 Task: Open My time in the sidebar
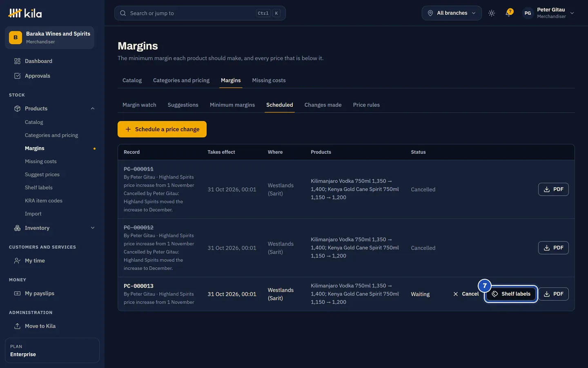click(x=52, y=261)
